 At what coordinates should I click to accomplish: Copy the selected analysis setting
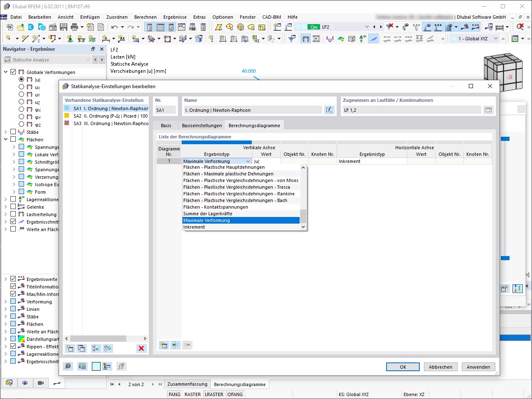[81, 348]
